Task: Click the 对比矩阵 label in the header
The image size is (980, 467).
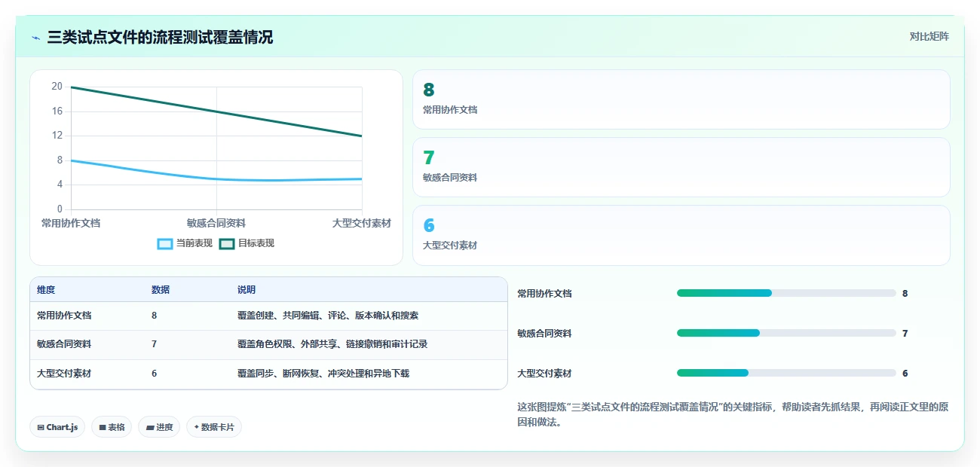Action: click(929, 36)
